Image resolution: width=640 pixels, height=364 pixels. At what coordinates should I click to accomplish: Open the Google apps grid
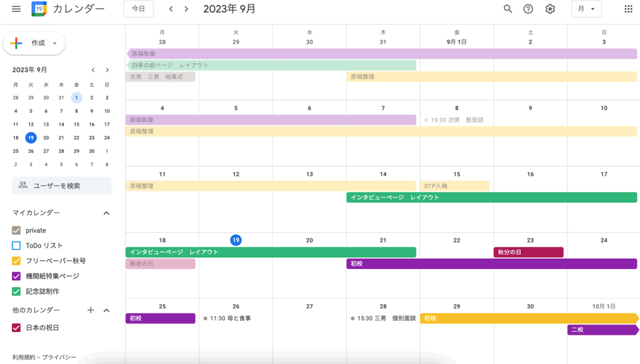point(628,9)
